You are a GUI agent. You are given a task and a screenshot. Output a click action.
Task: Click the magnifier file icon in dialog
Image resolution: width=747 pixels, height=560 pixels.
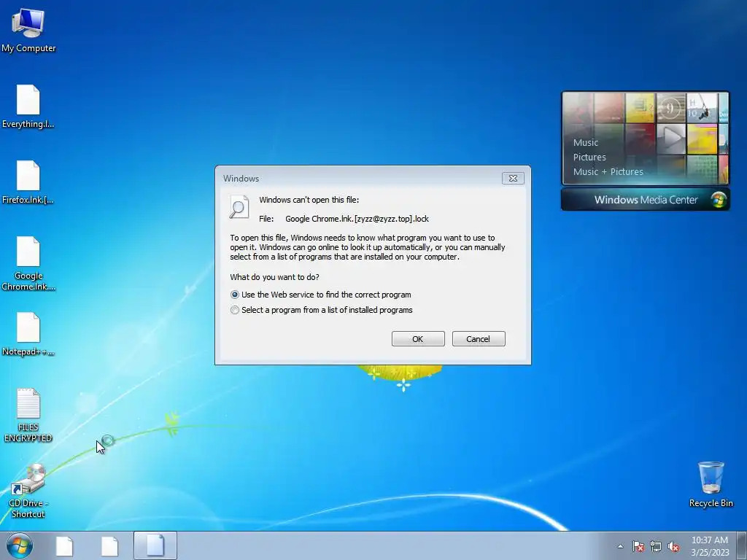click(x=239, y=207)
